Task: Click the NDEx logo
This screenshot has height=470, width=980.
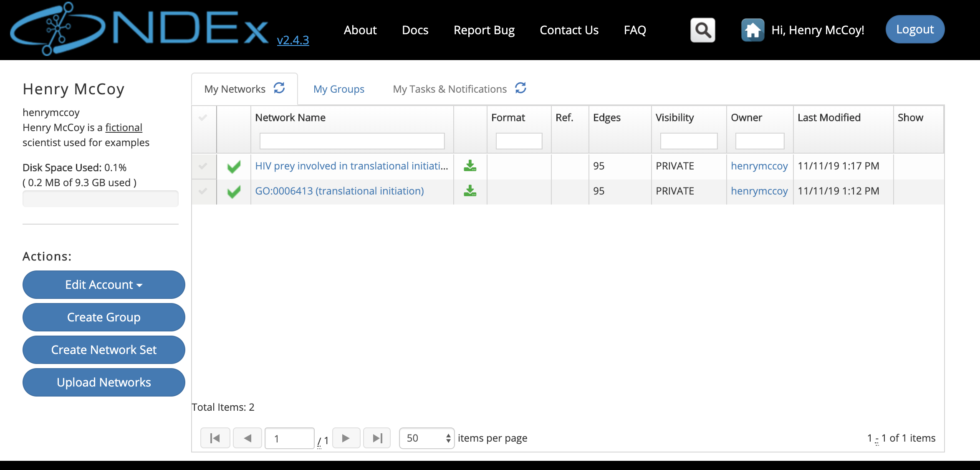Action: point(140,28)
